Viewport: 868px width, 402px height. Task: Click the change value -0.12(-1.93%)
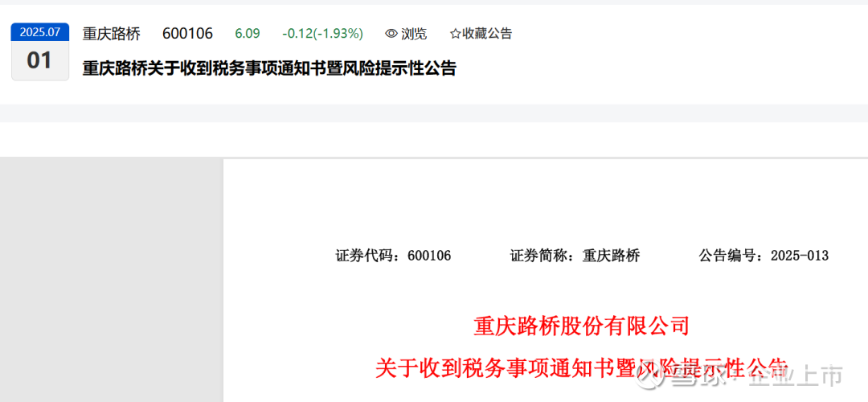click(323, 34)
